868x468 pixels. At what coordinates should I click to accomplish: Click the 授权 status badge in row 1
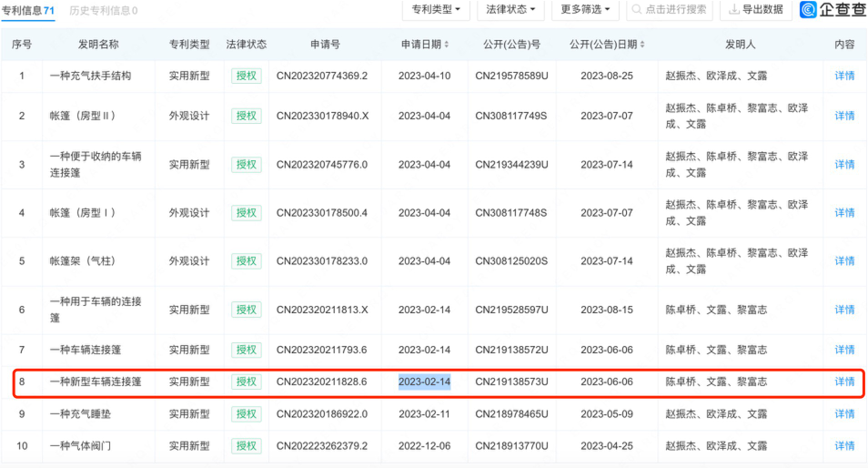coord(246,76)
